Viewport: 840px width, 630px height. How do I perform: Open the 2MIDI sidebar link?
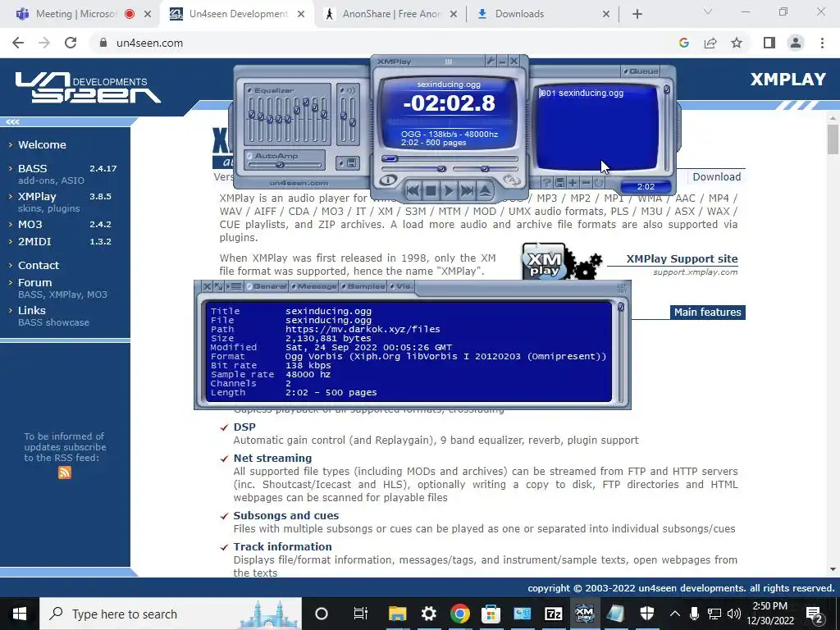click(34, 241)
